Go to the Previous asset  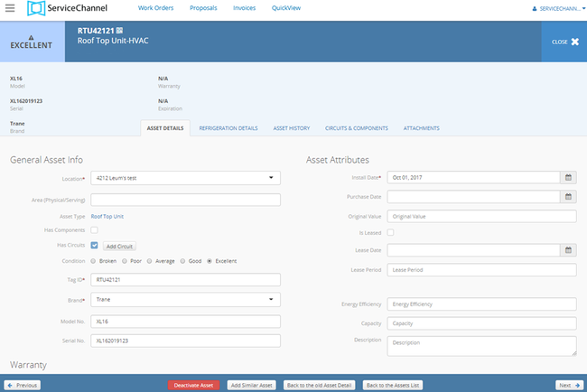(x=22, y=385)
